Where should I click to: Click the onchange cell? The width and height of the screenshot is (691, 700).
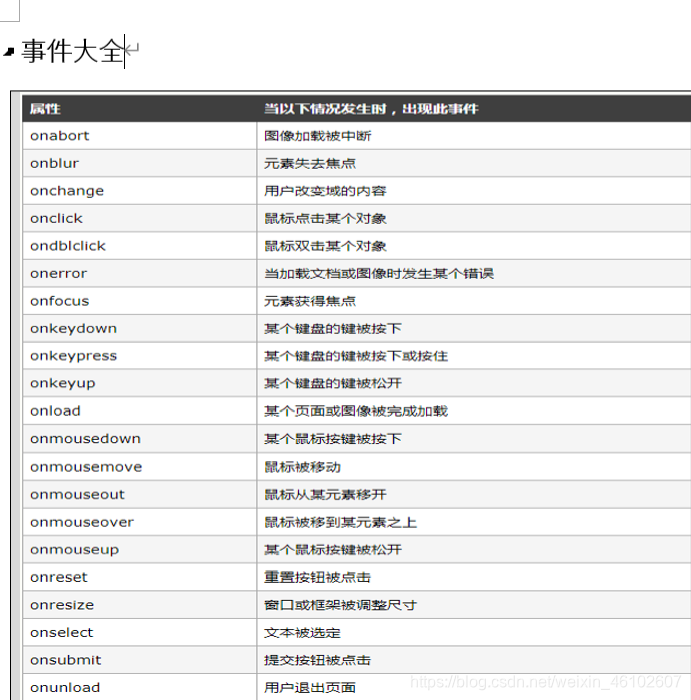140,191
